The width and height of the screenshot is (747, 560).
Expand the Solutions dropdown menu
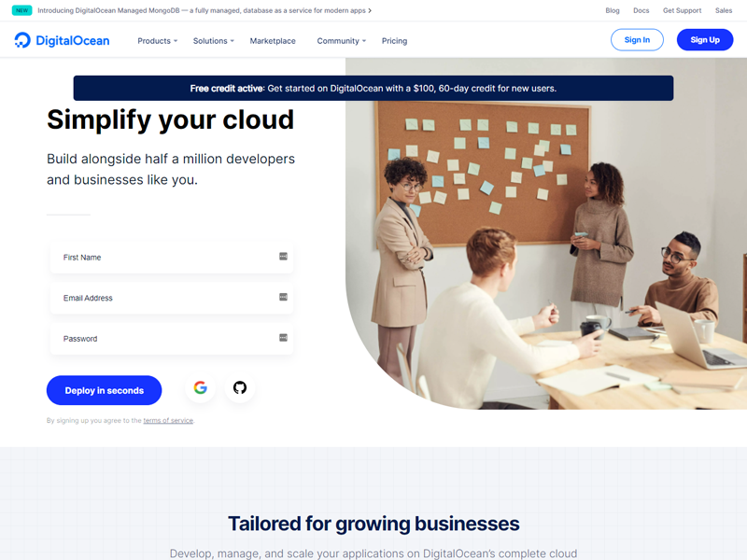[x=214, y=41]
